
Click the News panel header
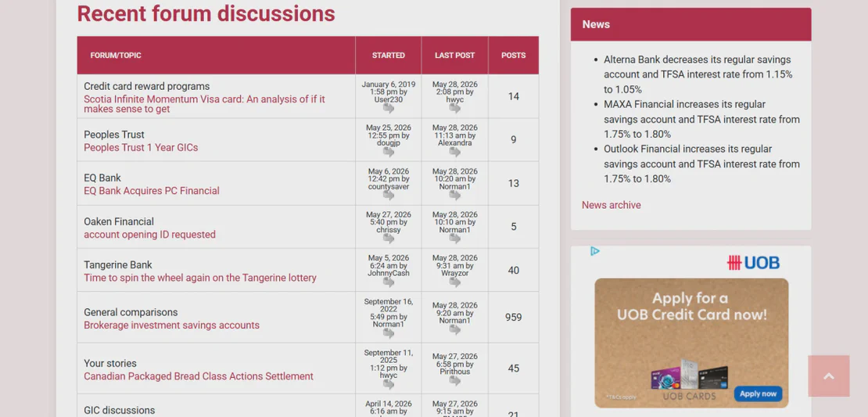690,24
